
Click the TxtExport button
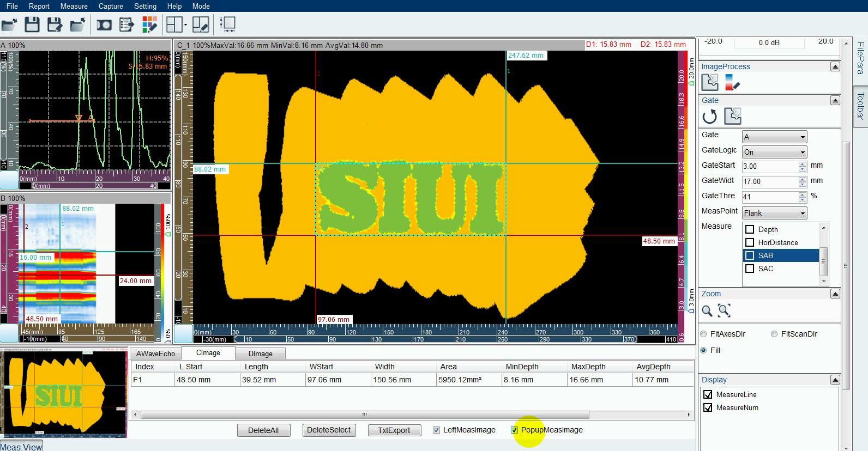pos(394,430)
